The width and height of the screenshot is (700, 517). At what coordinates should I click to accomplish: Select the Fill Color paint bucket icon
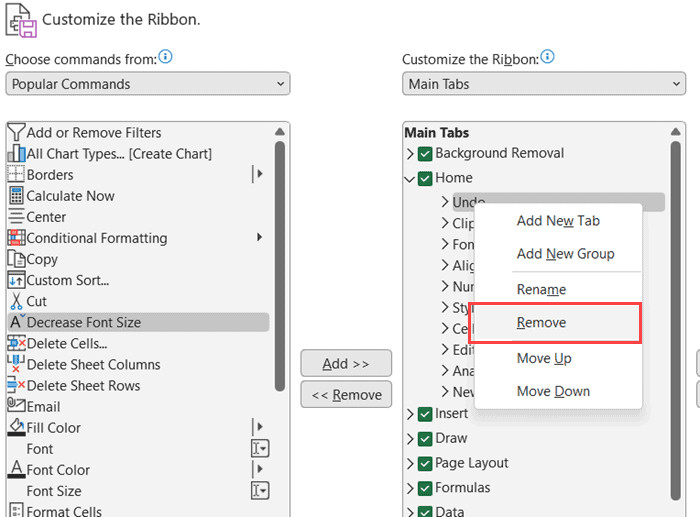pyautogui.click(x=15, y=427)
